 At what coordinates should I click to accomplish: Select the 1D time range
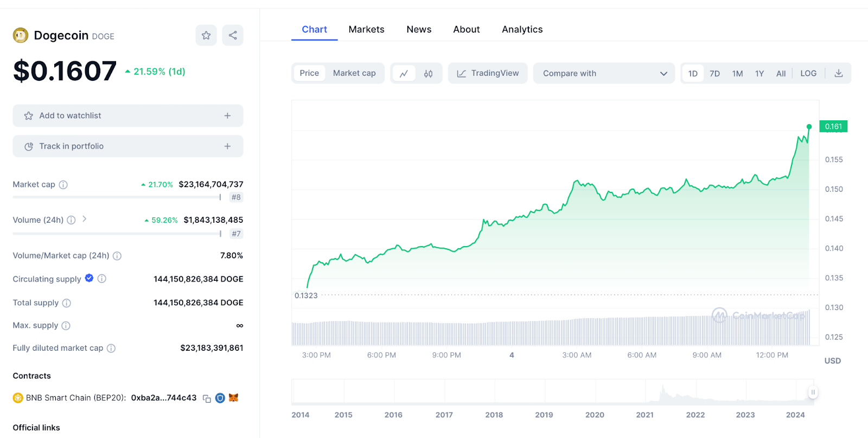[x=693, y=73]
